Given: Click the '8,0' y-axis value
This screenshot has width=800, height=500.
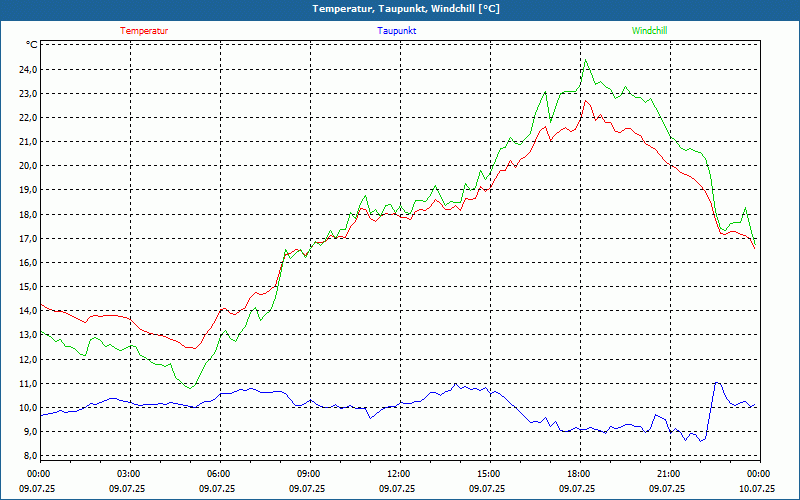Looking at the screenshot, I should [x=30, y=456].
